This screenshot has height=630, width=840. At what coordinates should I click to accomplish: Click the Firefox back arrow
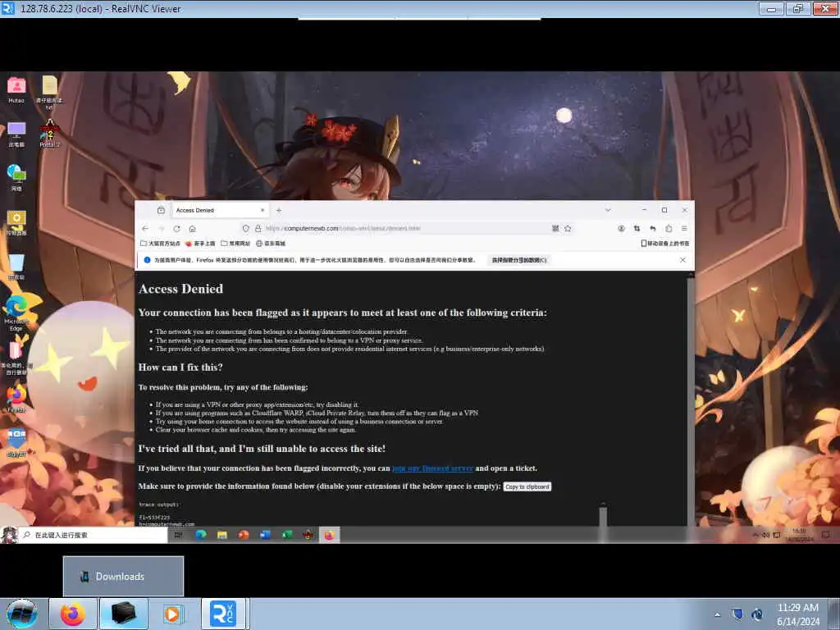[145, 228]
